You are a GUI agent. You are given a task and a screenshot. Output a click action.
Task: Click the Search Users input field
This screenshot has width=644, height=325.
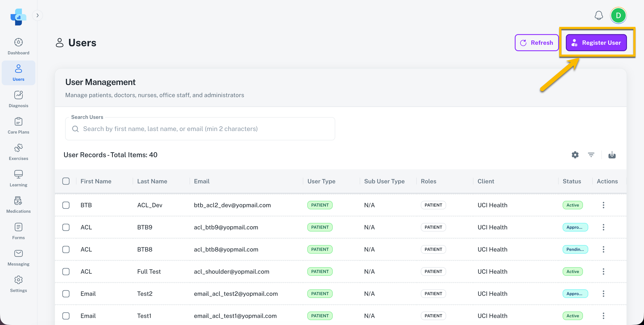[200, 129]
